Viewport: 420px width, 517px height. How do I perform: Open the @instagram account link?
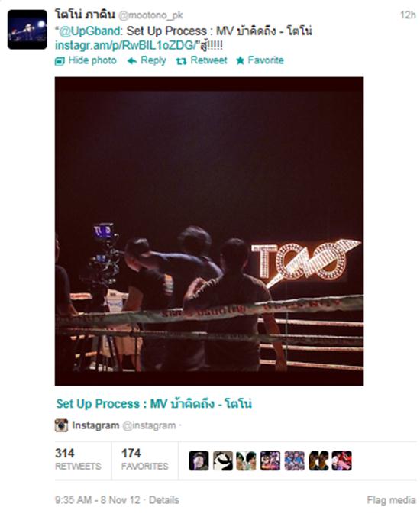pyautogui.click(x=149, y=425)
